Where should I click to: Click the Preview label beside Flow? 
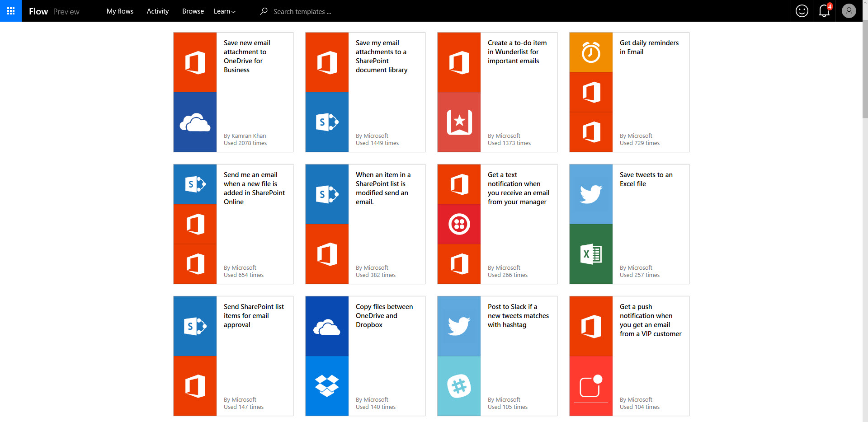click(x=66, y=12)
